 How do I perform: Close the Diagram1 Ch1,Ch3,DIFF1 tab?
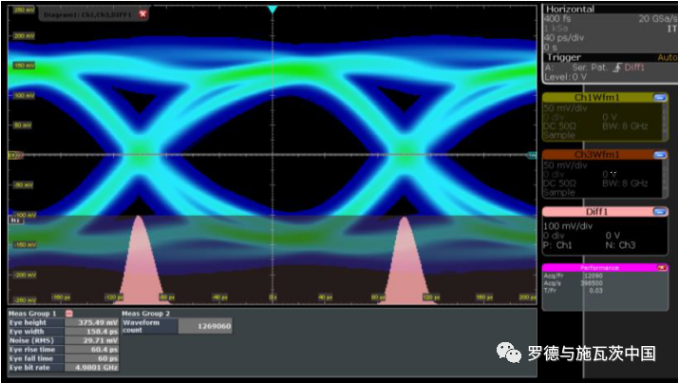click(143, 14)
